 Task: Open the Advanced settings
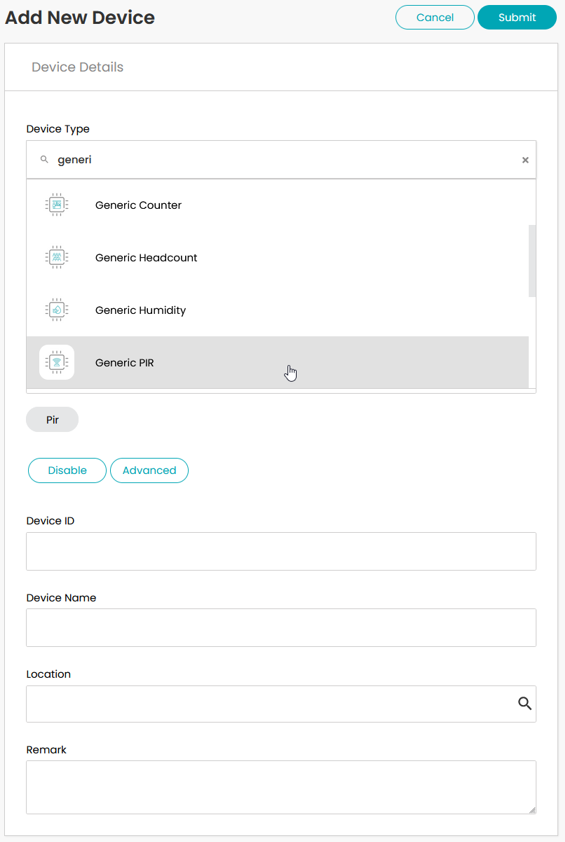click(x=149, y=470)
